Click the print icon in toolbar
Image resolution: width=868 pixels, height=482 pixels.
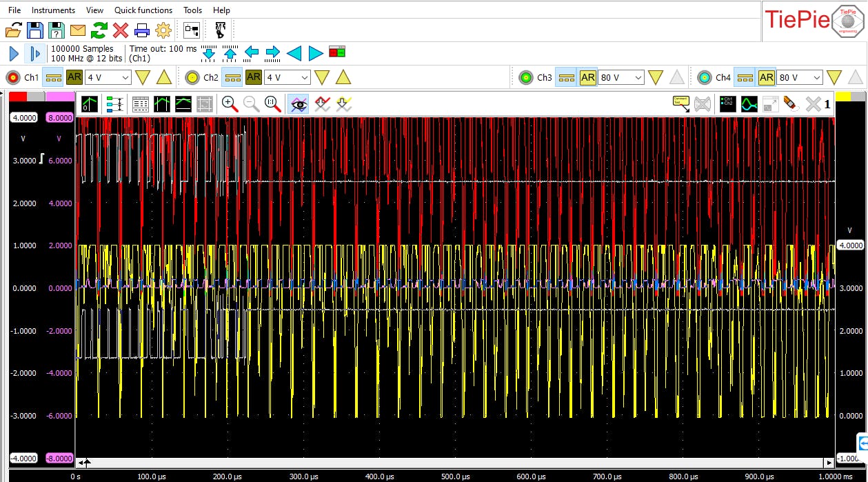[x=142, y=30]
